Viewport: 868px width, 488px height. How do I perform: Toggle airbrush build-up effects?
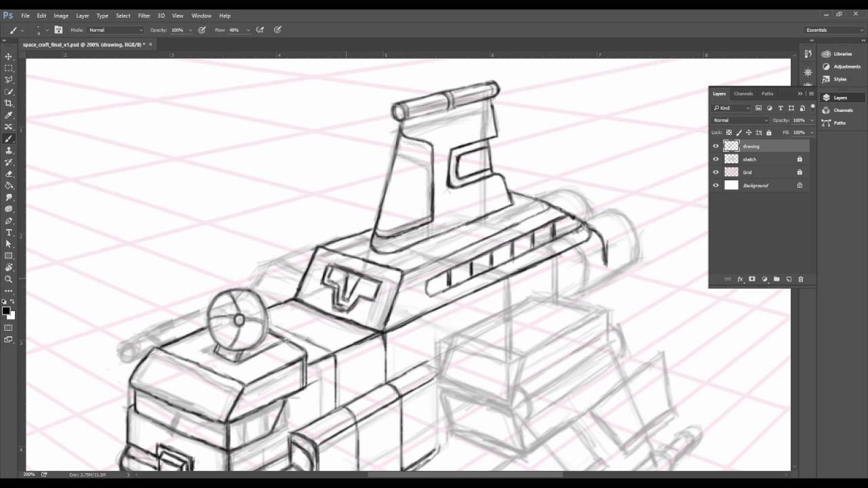point(260,30)
